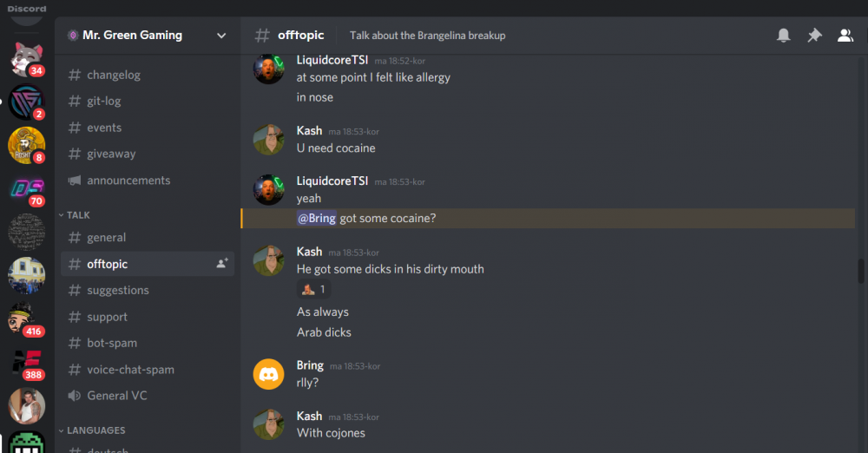The image size is (868, 453).
Task: Click the chat scrollbar thumb
Action: pyautogui.click(x=861, y=272)
